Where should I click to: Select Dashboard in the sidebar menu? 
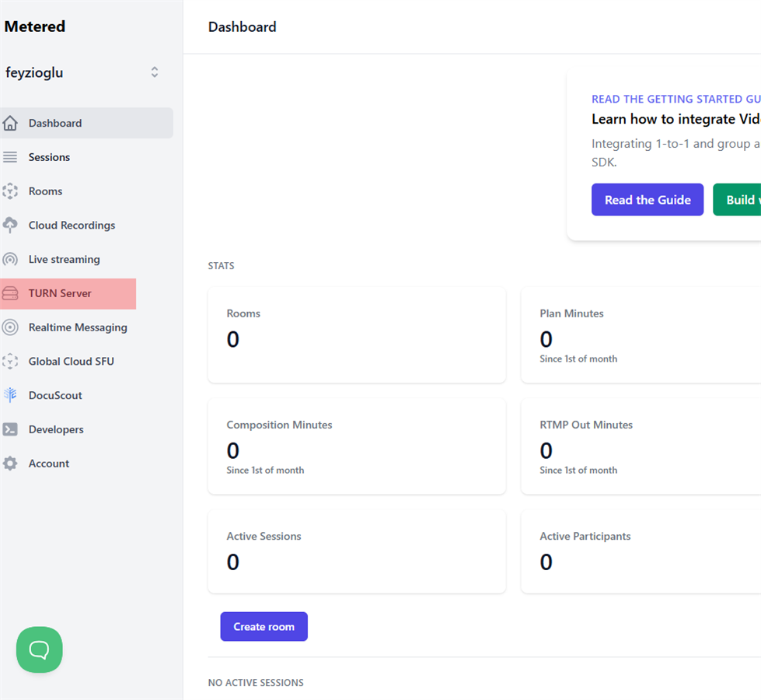(86, 123)
